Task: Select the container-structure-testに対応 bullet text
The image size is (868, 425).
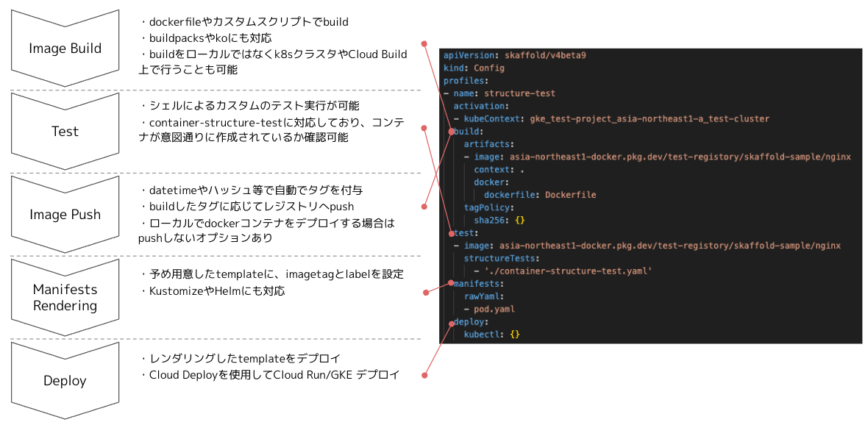Action: [272, 130]
